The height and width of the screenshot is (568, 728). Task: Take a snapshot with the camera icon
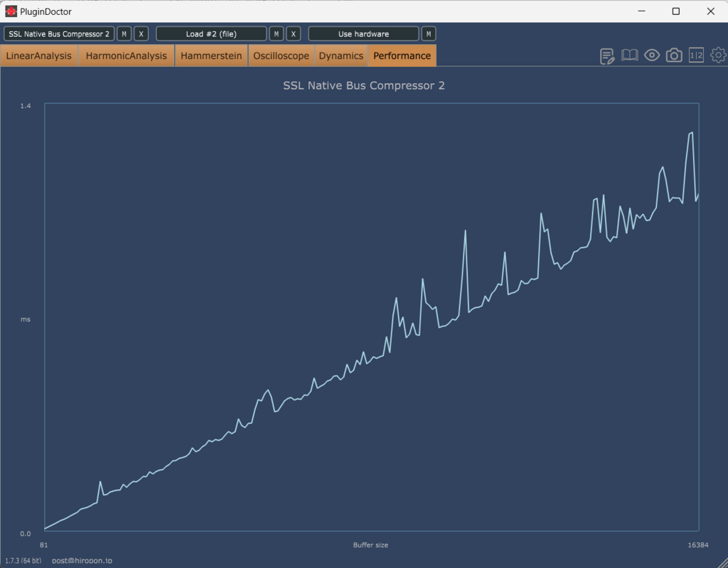(x=674, y=55)
